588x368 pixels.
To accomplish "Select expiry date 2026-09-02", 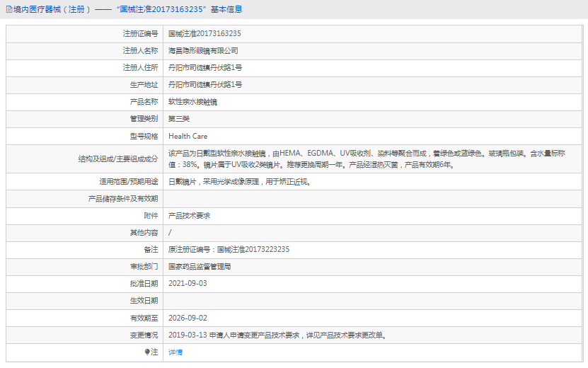I will pos(188,318).
